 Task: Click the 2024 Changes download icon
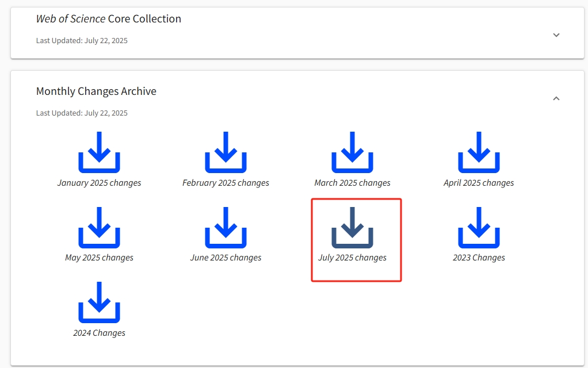[x=99, y=302]
